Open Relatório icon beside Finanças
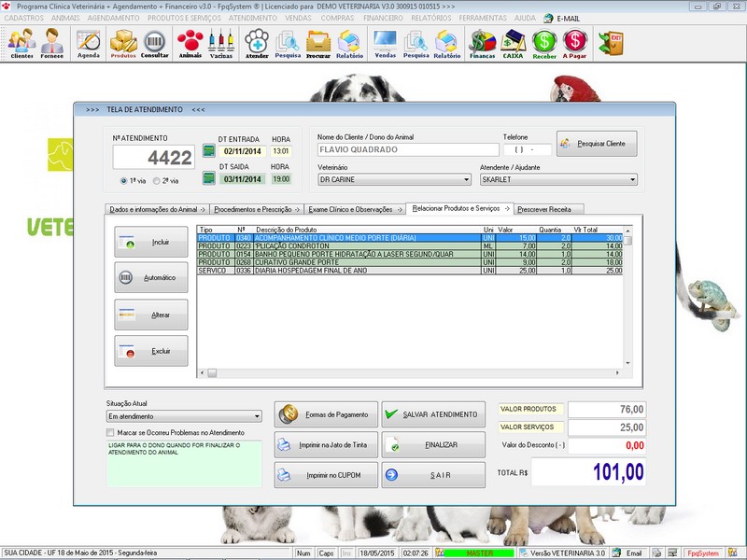Image resolution: width=747 pixels, height=560 pixels. [x=447, y=43]
